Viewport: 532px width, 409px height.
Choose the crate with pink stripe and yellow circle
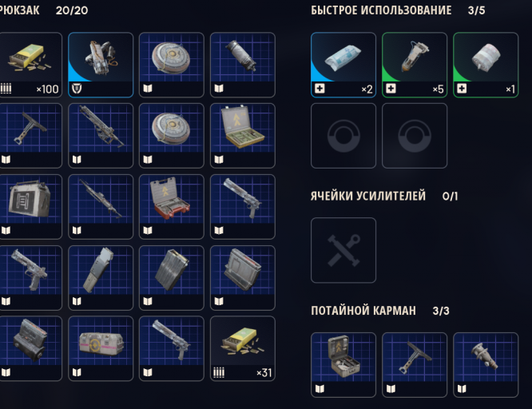(101, 348)
